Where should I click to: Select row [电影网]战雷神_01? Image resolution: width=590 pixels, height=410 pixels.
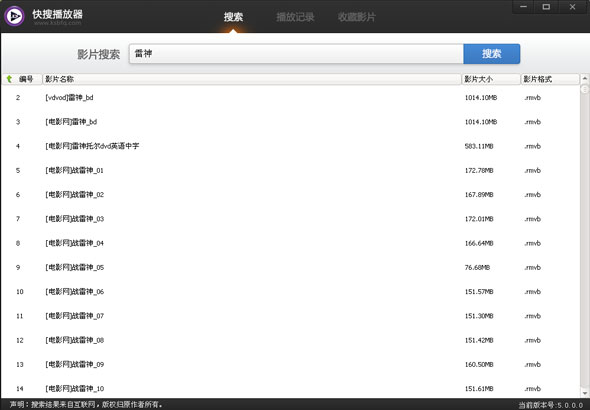coord(290,170)
